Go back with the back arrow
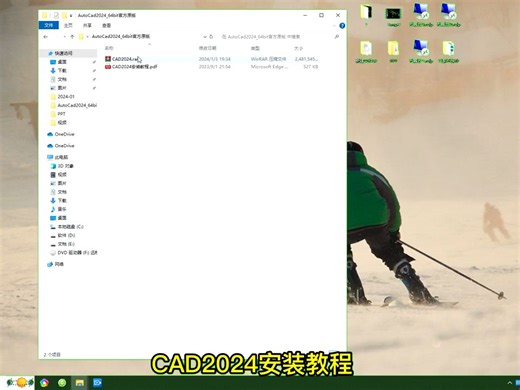This screenshot has width=520, height=390. [46, 37]
